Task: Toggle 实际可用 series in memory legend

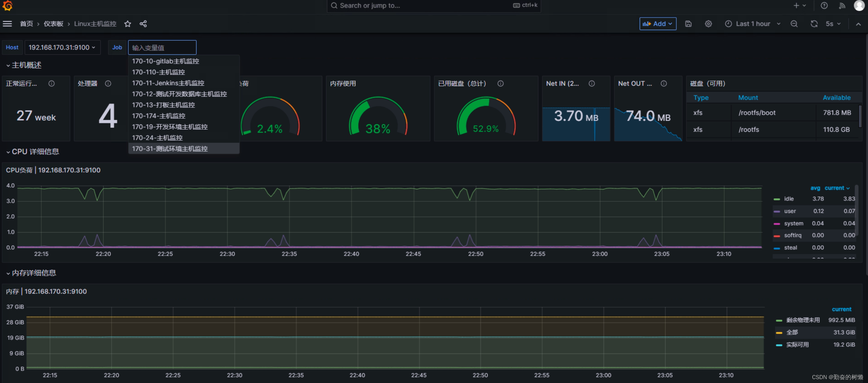Action: coord(797,345)
